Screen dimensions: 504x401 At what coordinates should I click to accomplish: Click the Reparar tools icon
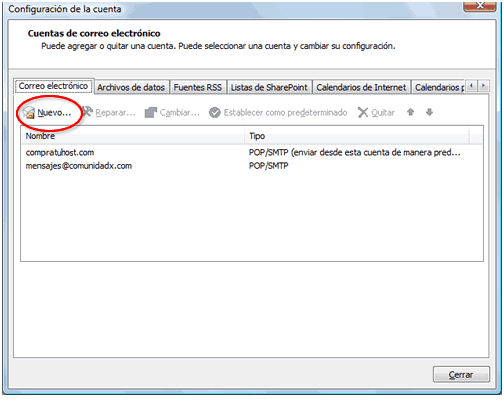click(87, 112)
